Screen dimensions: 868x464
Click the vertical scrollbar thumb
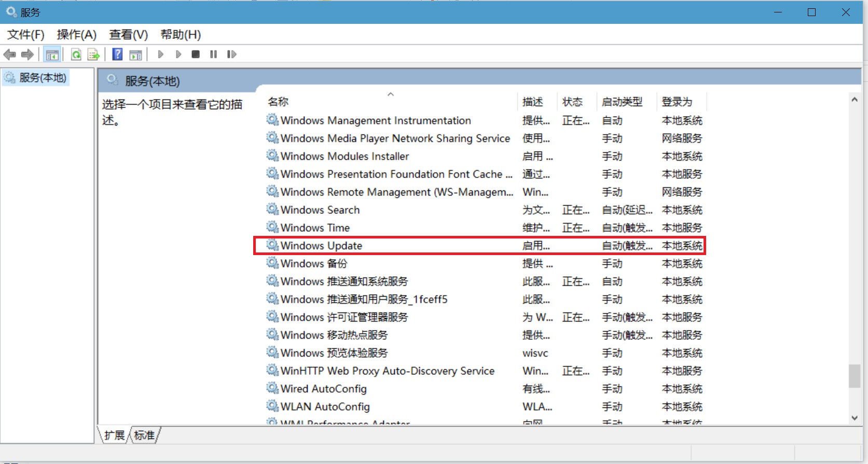click(855, 376)
